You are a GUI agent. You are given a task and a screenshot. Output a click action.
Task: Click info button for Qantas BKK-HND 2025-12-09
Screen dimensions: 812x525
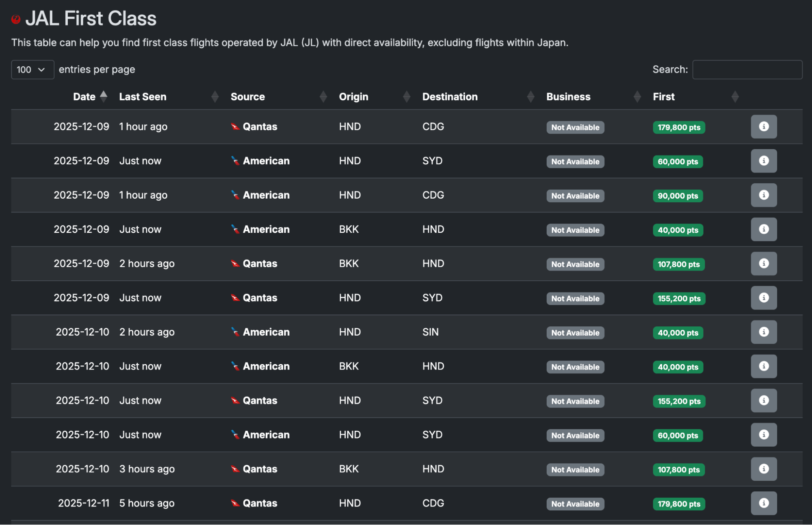click(x=763, y=264)
